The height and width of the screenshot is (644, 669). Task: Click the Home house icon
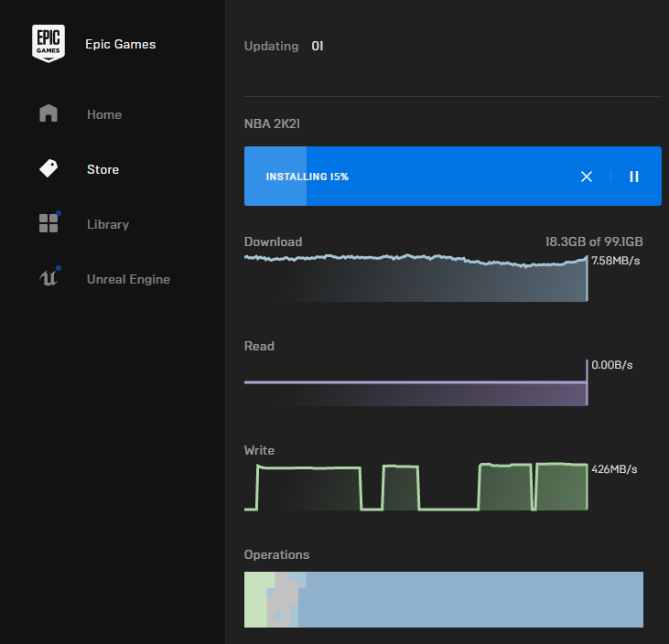click(x=49, y=113)
